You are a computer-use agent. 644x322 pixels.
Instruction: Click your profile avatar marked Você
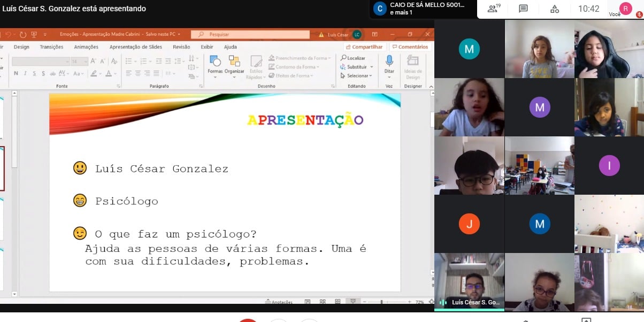pyautogui.click(x=625, y=8)
